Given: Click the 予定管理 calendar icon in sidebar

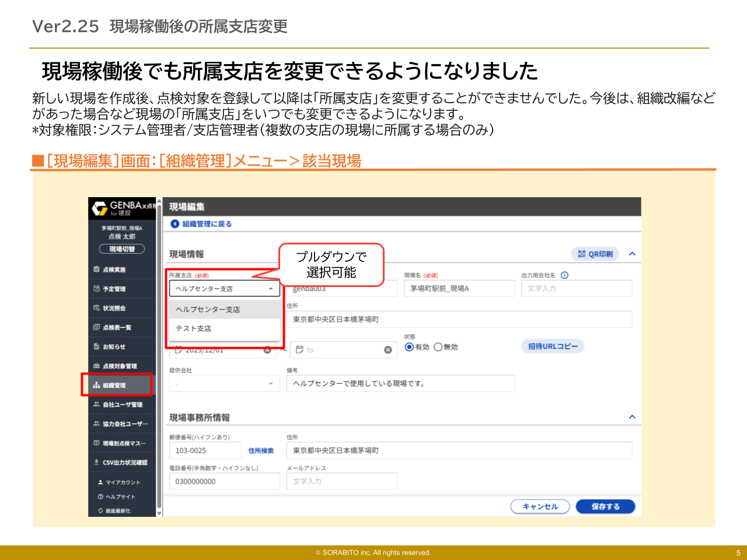Looking at the screenshot, I should (x=97, y=289).
